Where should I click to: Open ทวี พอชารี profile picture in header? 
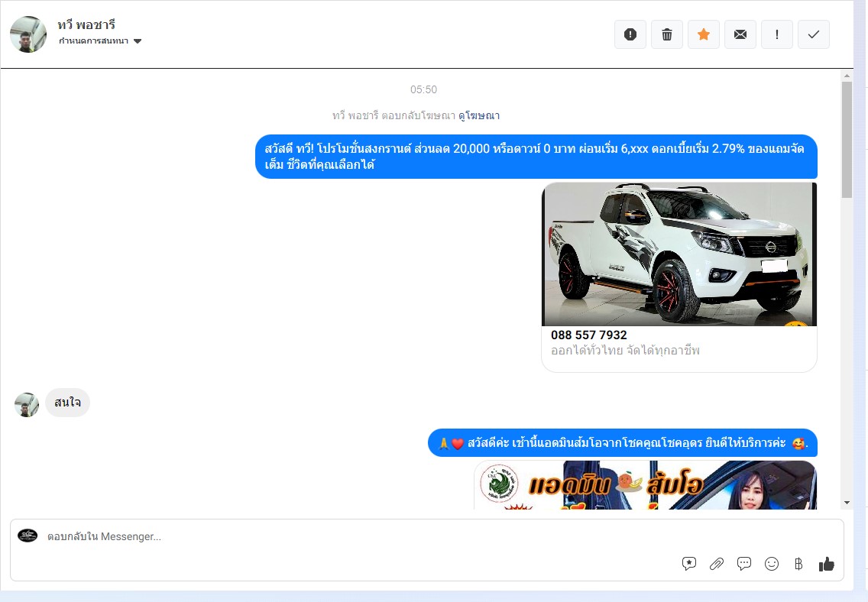tap(28, 34)
